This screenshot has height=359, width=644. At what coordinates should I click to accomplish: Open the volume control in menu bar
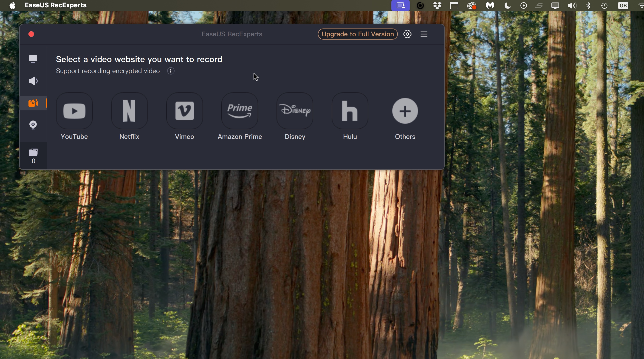pyautogui.click(x=572, y=6)
